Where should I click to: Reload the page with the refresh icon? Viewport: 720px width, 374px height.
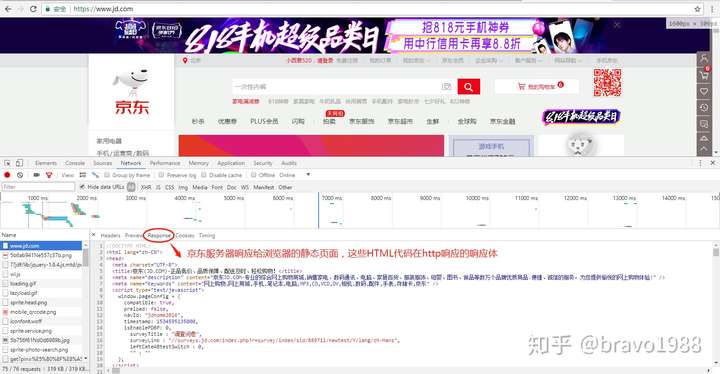click(33, 9)
